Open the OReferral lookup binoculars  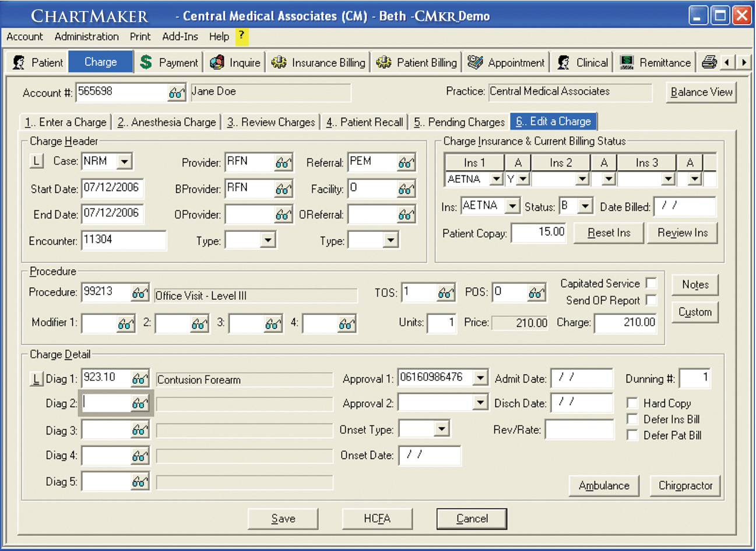(406, 215)
